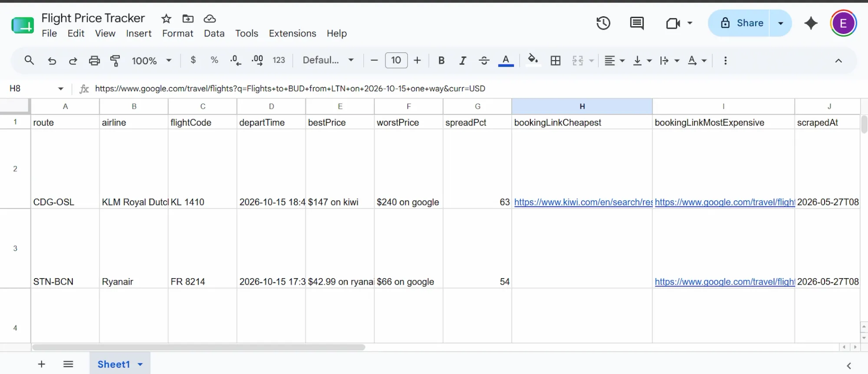Image resolution: width=868 pixels, height=374 pixels.
Task: Open the text color picker
Action: (x=506, y=60)
